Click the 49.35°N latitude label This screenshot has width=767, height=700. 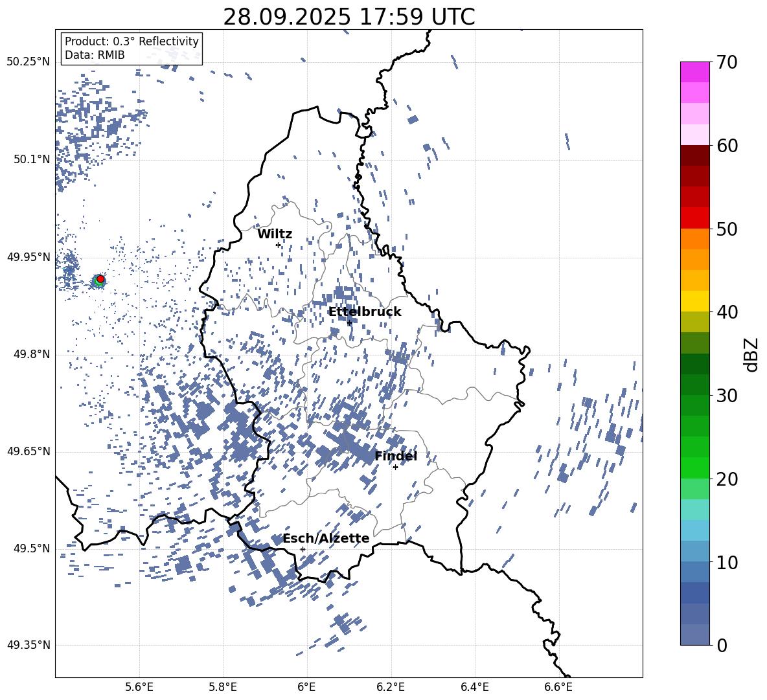coord(29,645)
